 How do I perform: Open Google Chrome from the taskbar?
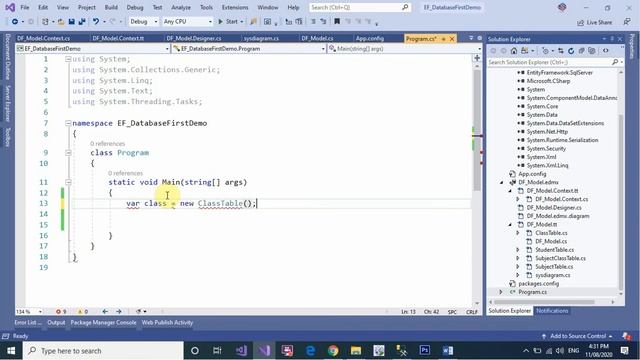[333, 350]
